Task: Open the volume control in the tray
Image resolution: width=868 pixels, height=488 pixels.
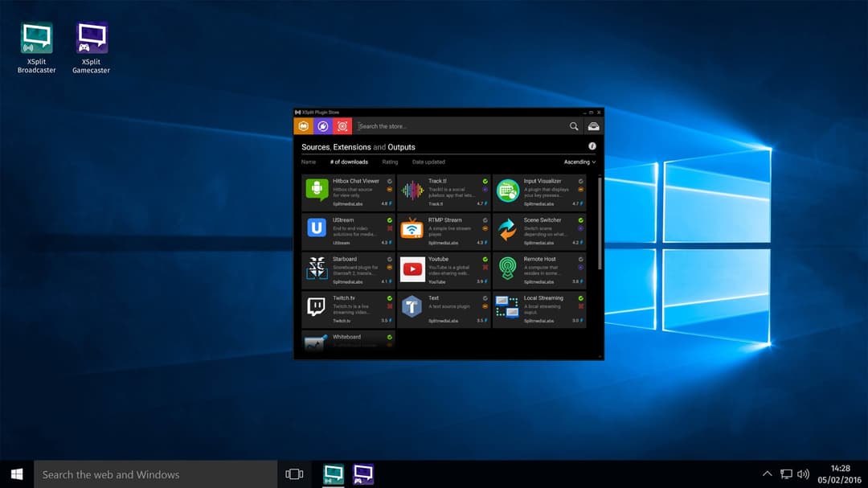Action: 803,474
